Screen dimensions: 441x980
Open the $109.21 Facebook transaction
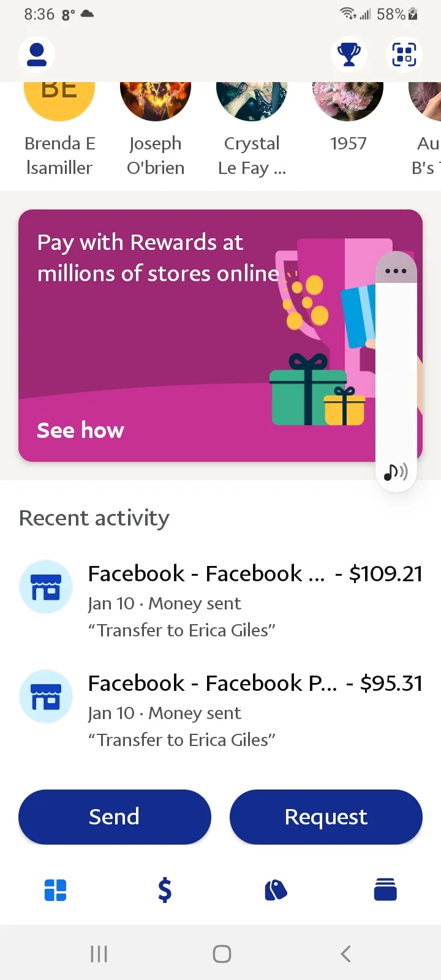coord(221,600)
